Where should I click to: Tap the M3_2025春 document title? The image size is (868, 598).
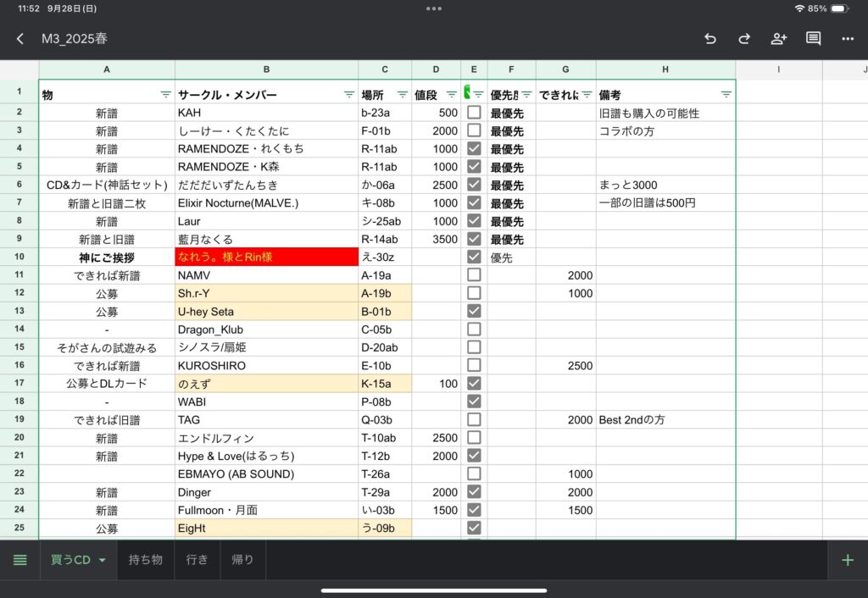pos(75,39)
